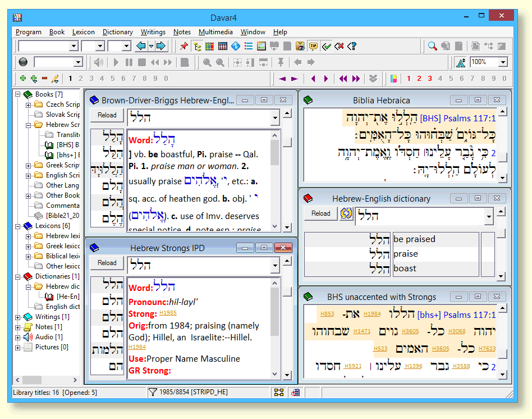The width and height of the screenshot is (532, 419).
Task: Click the plain green plus icon
Action: [x=23, y=79]
